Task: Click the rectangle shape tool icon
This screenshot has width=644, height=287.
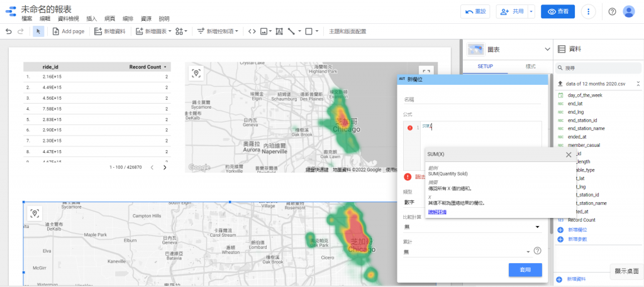Action: (309, 31)
